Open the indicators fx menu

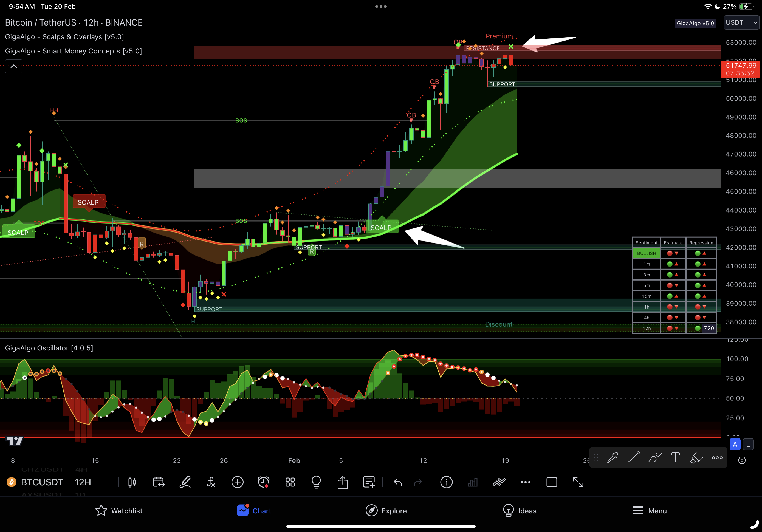(x=211, y=482)
